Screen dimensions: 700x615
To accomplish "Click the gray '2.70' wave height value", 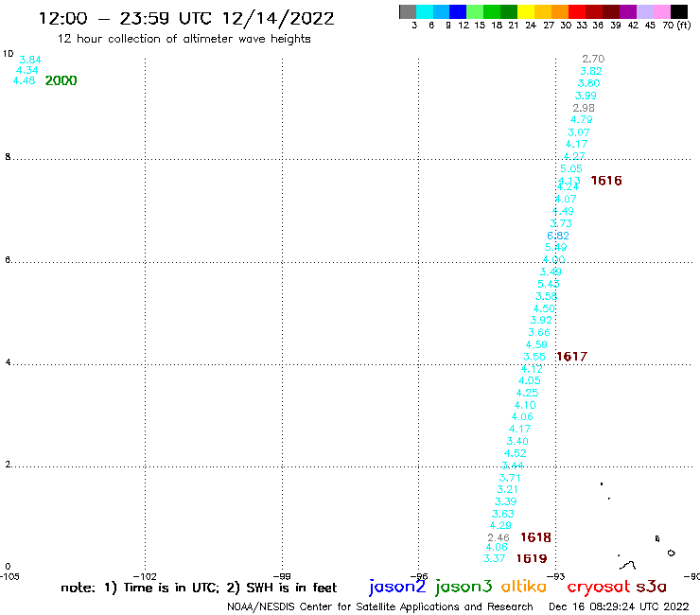I will click(593, 59).
